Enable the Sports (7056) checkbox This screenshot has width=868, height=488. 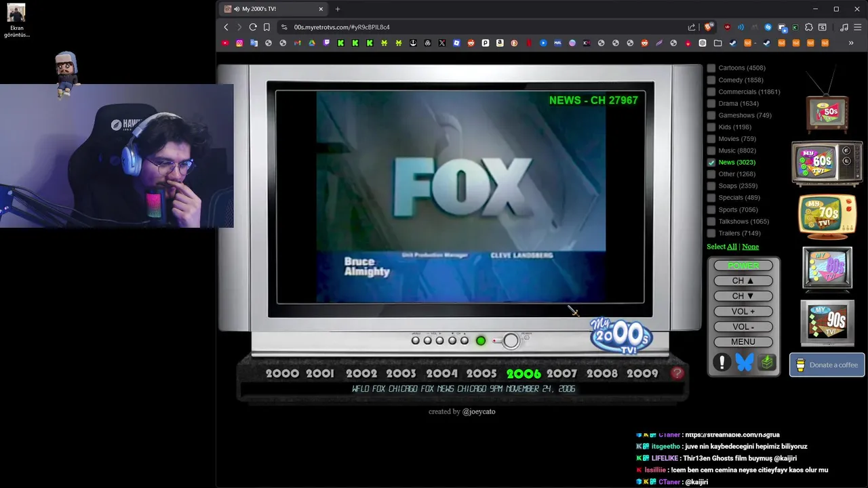711,209
